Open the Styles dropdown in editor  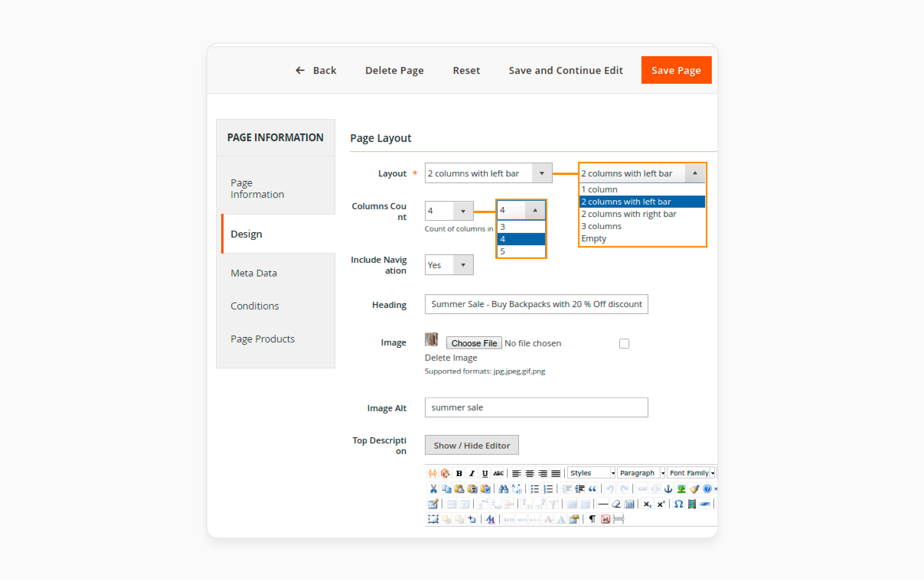point(591,473)
